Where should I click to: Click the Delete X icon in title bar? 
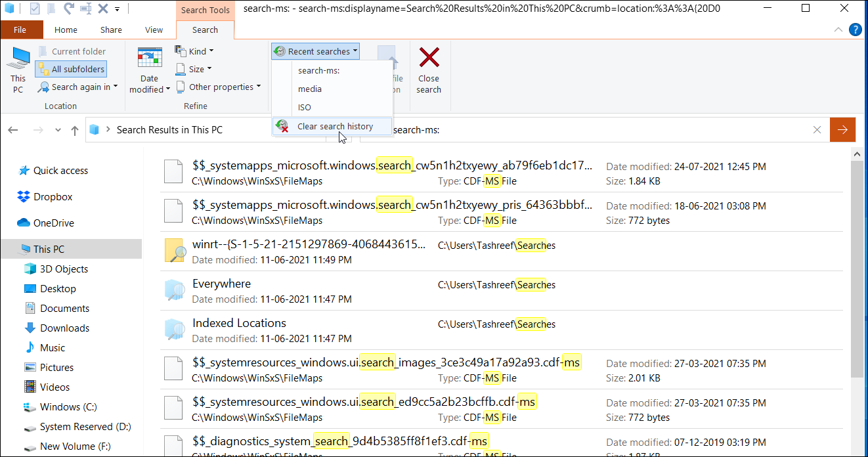point(102,9)
